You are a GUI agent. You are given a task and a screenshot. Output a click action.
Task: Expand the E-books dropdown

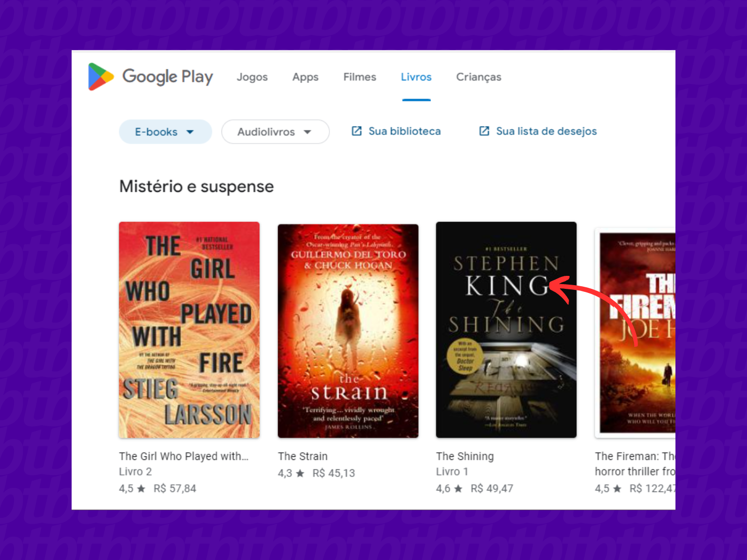click(x=165, y=132)
